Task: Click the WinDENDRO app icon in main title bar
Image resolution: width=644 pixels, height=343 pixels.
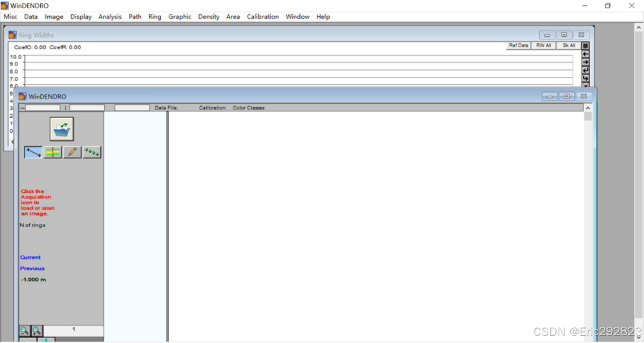Action: (5, 6)
